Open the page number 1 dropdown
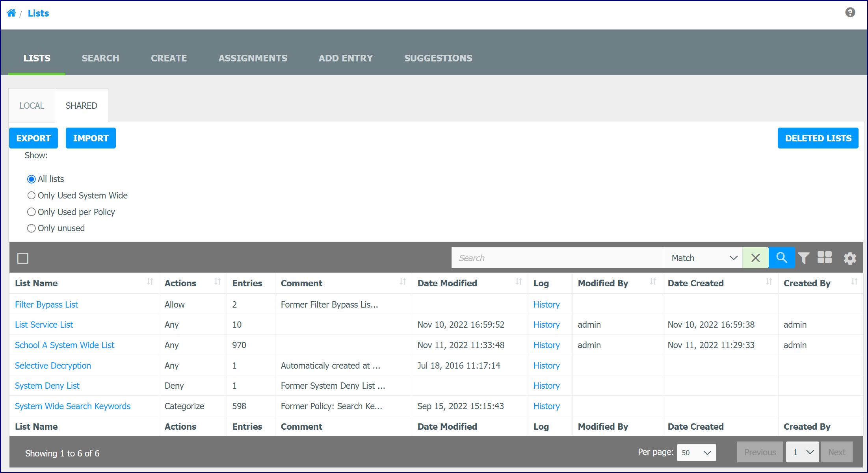 [803, 452]
